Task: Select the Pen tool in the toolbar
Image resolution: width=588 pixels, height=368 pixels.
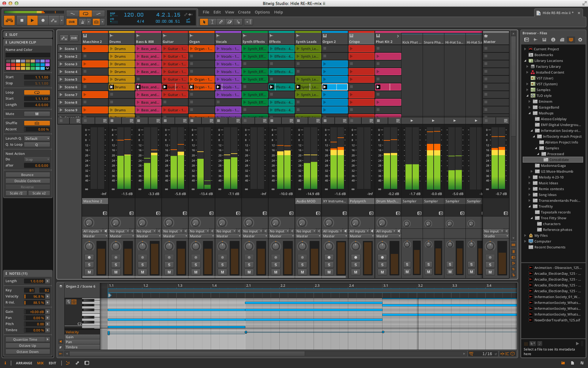Action: [221, 22]
